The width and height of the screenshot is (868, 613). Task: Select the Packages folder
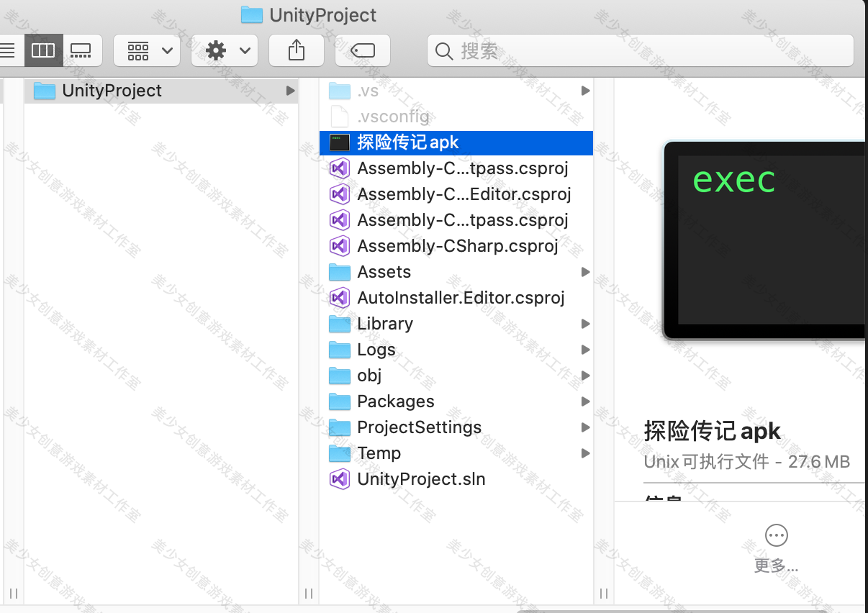coord(456,401)
